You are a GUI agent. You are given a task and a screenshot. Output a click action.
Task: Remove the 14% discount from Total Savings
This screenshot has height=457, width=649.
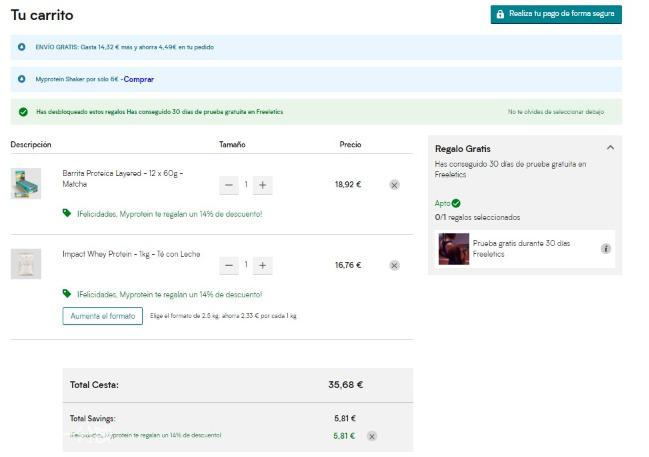click(x=372, y=436)
